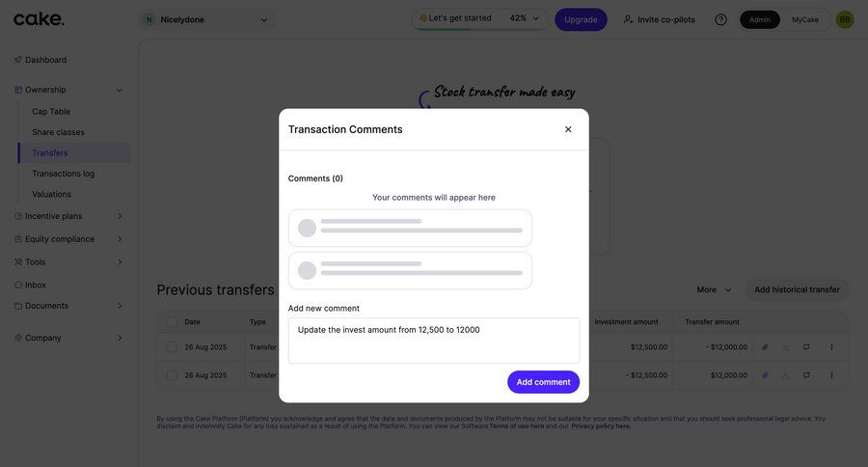Viewport: 868px width, 467px height.
Task: Go to Cap Table in the sidebar
Action: pos(51,112)
